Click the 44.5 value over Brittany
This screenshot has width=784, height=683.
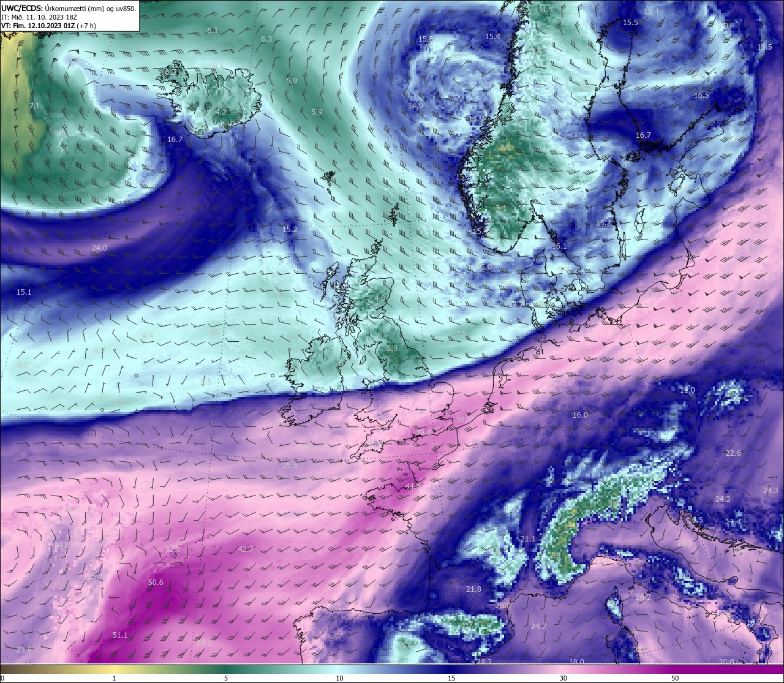[x=413, y=486]
